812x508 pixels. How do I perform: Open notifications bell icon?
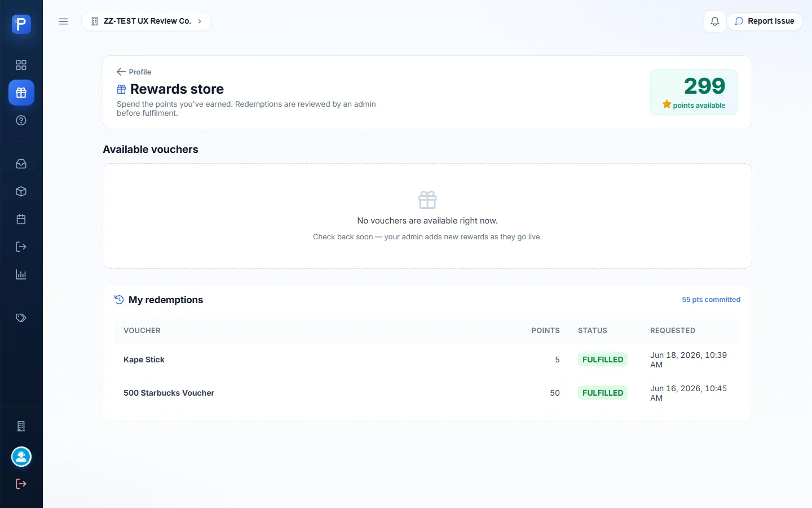[x=714, y=21]
